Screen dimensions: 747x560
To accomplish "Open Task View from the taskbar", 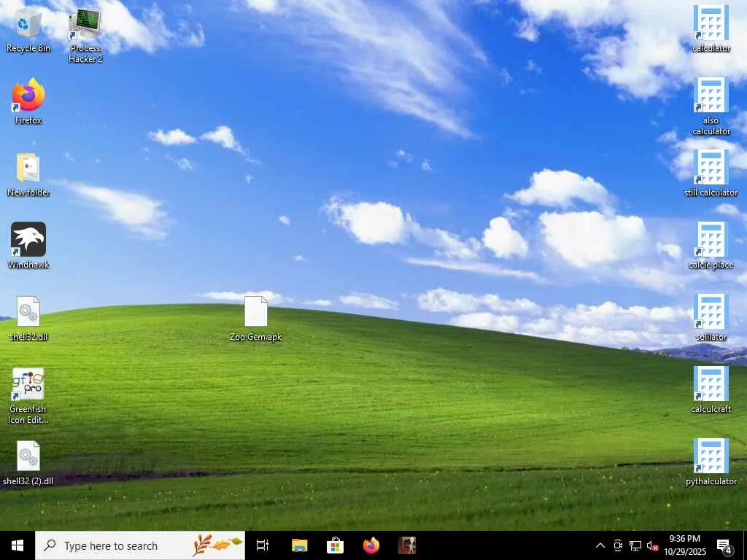I will [x=263, y=545].
